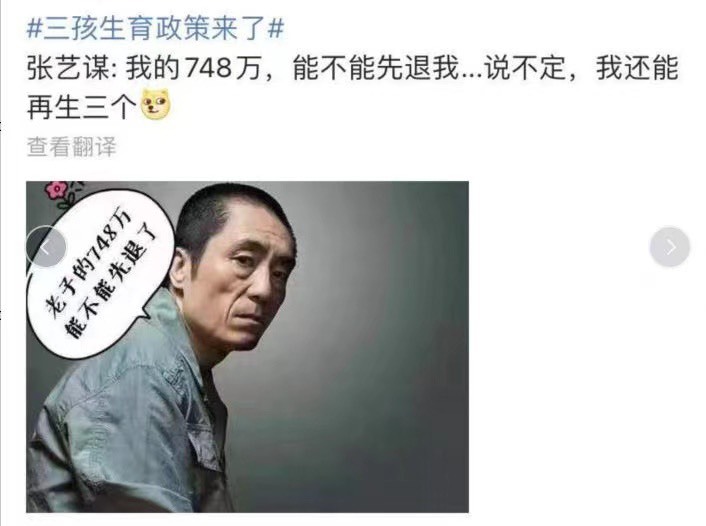Click the doge emoji in the post

[155, 104]
